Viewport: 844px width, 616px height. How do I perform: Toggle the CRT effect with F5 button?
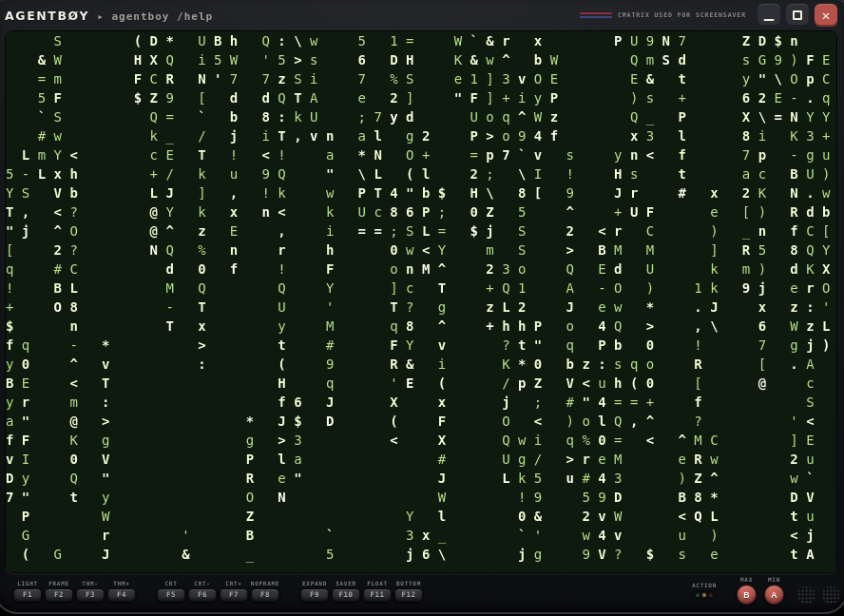[171, 594]
